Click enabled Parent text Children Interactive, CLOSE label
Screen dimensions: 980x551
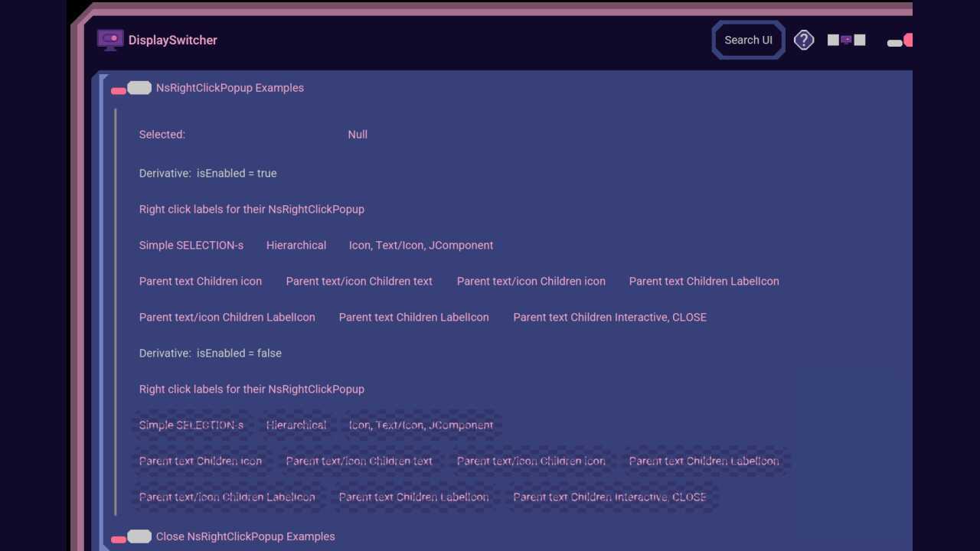pyautogui.click(x=610, y=318)
